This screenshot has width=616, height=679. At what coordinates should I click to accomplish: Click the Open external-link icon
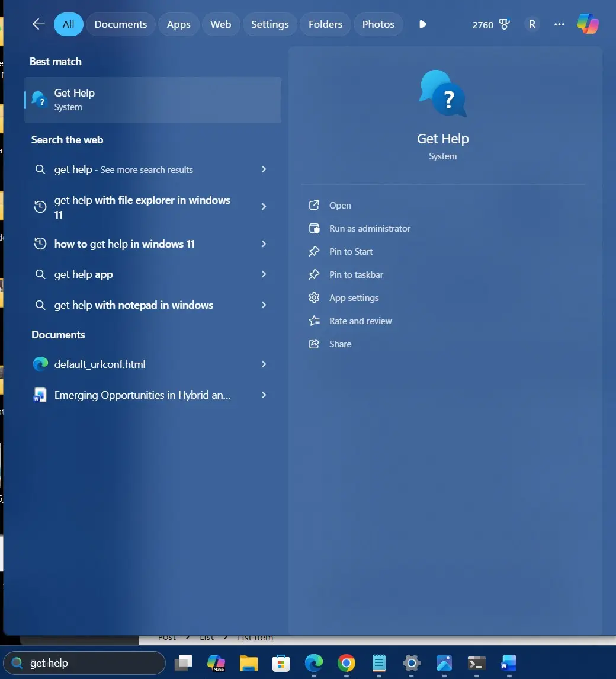click(314, 205)
